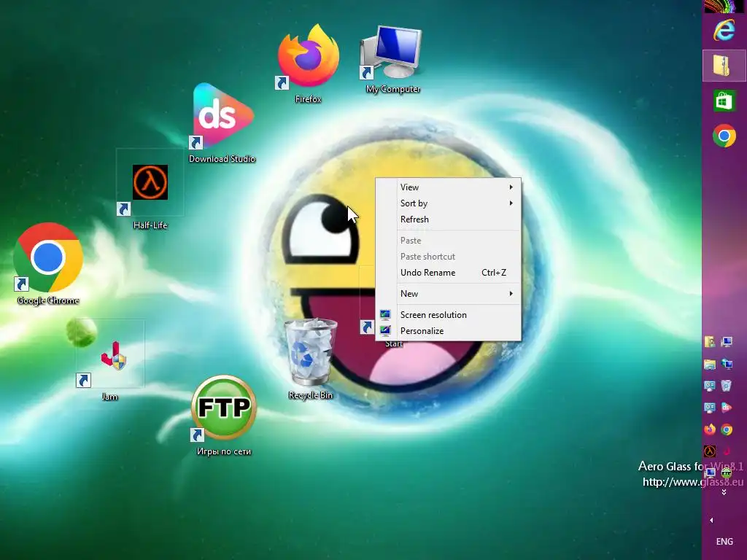
Task: Click the Personalize menu icon
Action: [x=385, y=330]
